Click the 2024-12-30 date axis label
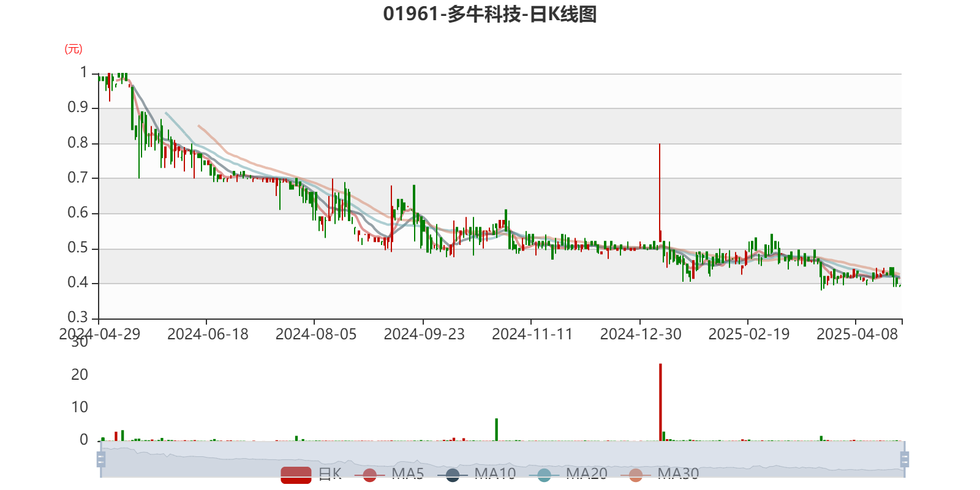The height and width of the screenshot is (490, 980). (x=641, y=334)
